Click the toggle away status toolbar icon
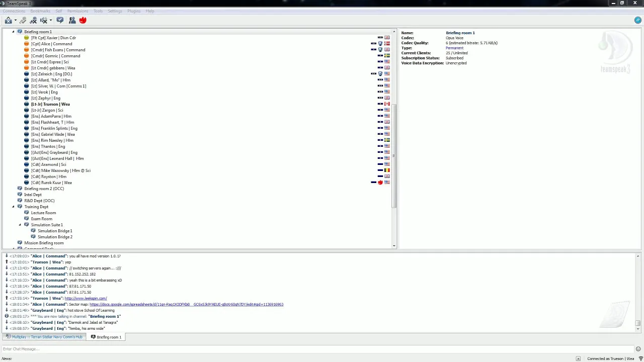Image resolution: width=644 pixels, height=362 pixels. point(9,20)
